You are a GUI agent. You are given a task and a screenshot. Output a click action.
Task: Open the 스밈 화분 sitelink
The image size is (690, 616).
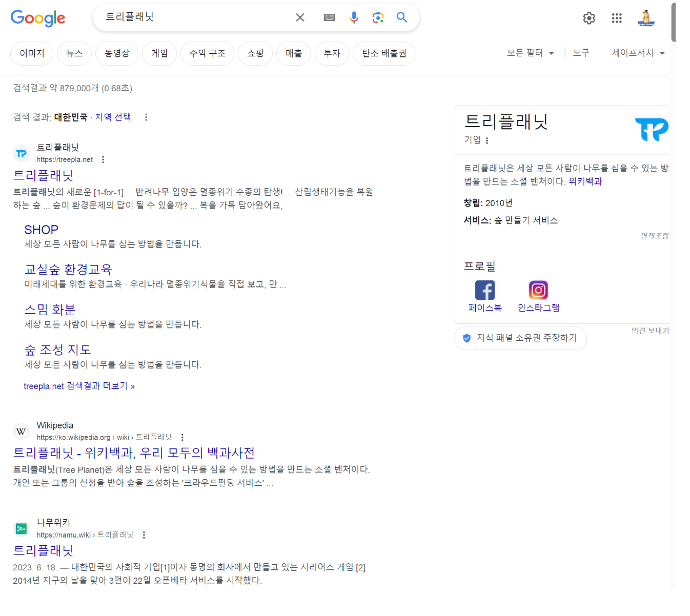[x=50, y=310]
